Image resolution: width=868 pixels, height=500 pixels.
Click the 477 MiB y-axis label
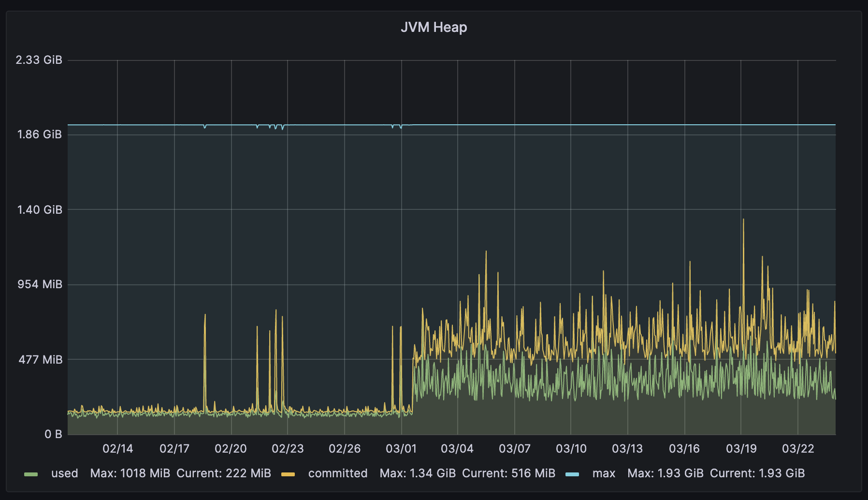(x=41, y=360)
